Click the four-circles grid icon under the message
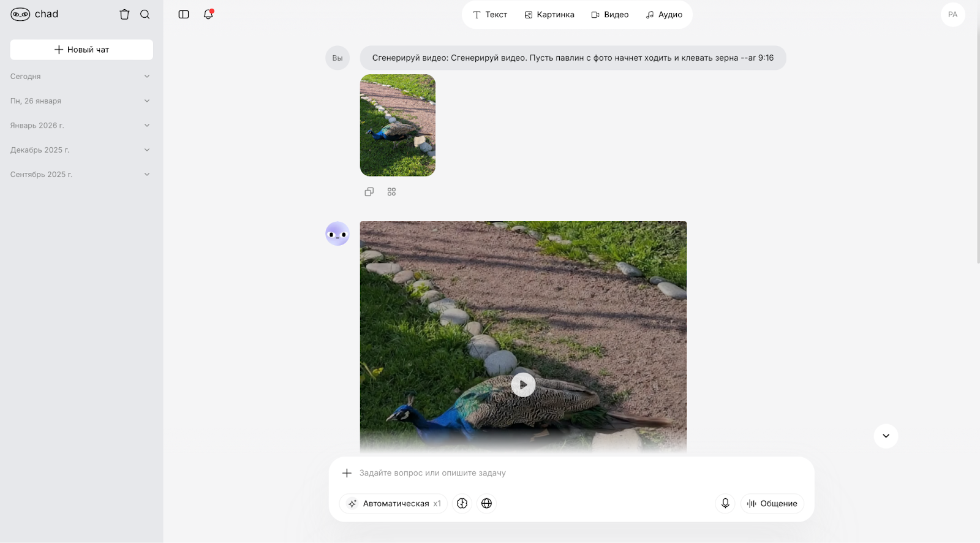The image size is (980, 543). (392, 192)
